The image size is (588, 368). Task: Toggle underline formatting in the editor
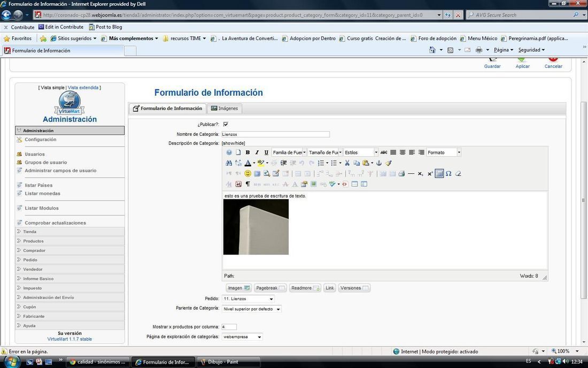(x=266, y=152)
